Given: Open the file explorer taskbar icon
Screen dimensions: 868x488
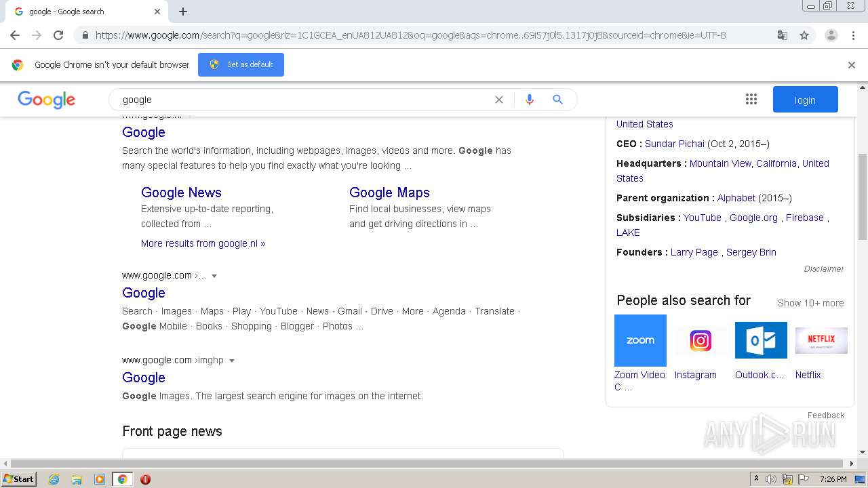Looking at the screenshot, I should tap(77, 479).
